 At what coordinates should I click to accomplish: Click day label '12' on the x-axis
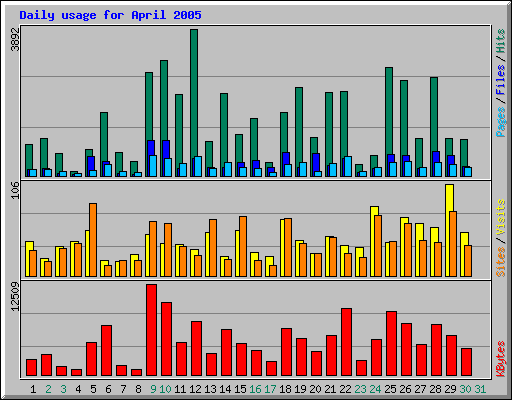pyautogui.click(x=195, y=389)
